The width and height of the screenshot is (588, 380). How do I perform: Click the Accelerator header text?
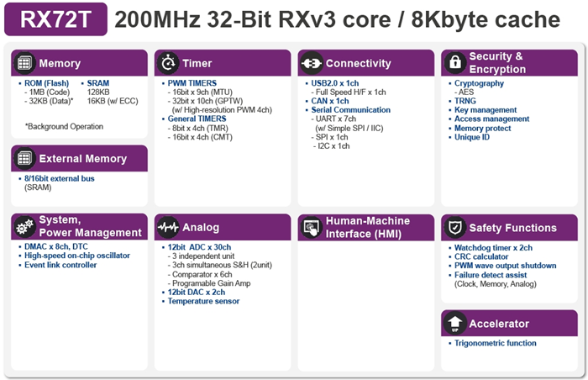(499, 324)
